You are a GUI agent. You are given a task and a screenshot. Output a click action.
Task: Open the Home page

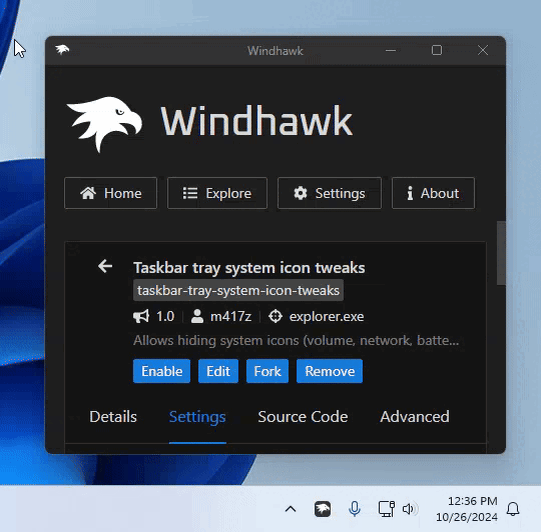point(111,193)
